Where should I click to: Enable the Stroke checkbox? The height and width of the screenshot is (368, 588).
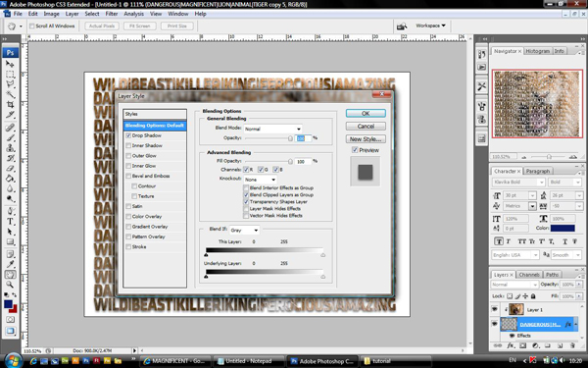pos(128,246)
